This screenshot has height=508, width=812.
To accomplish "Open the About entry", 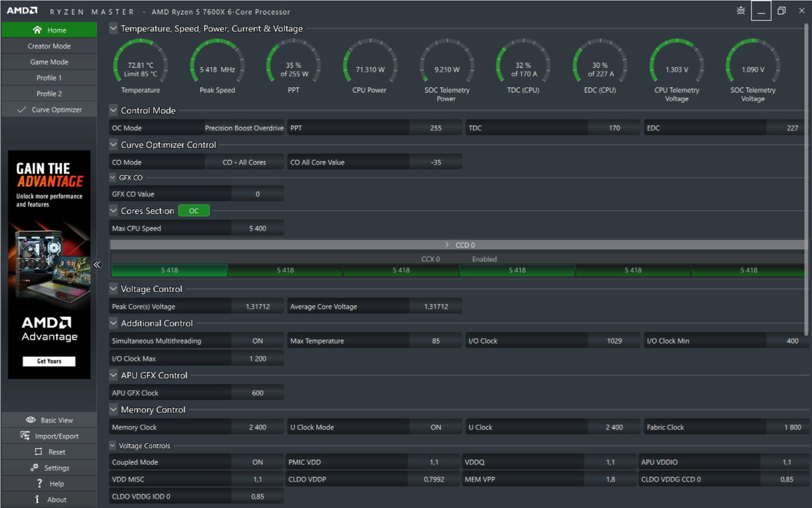I will click(49, 499).
